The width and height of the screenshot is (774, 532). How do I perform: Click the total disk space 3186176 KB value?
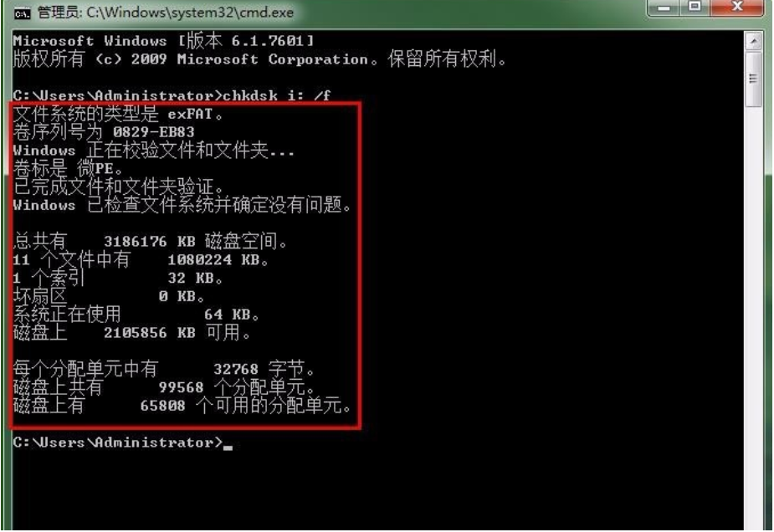(150, 242)
